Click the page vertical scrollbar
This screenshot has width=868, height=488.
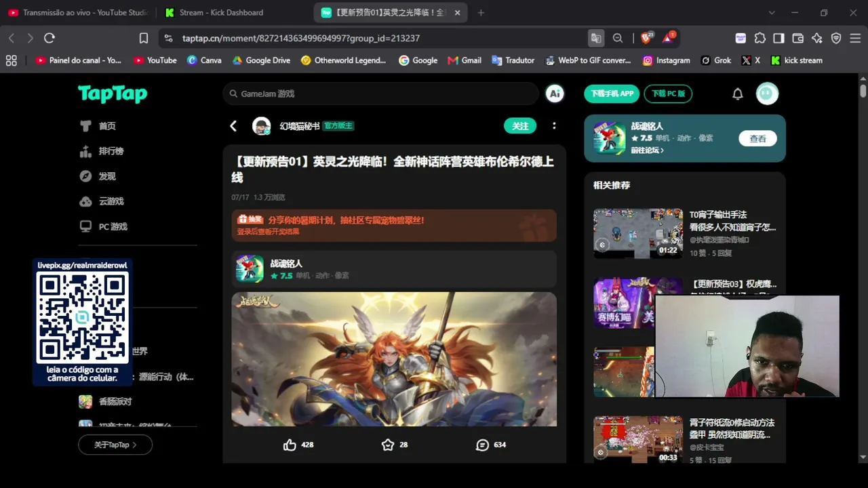pyautogui.click(x=863, y=91)
